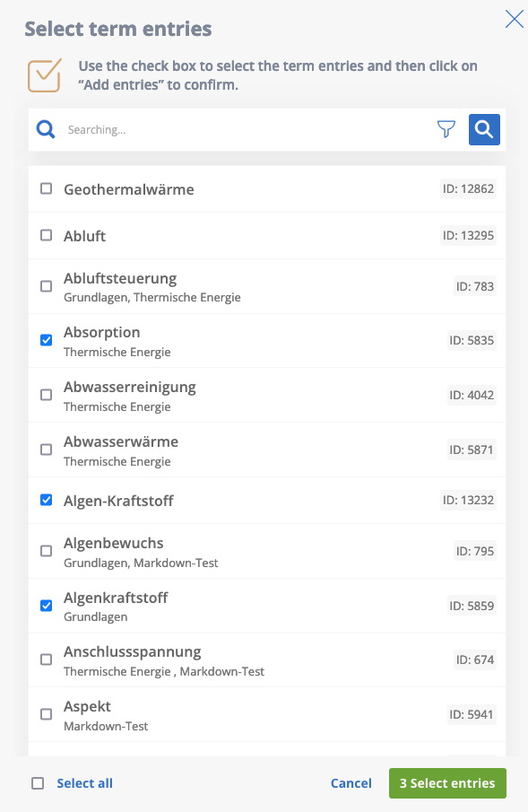Uncheck the Absorption entry checkbox
528x812 pixels.
click(46, 340)
